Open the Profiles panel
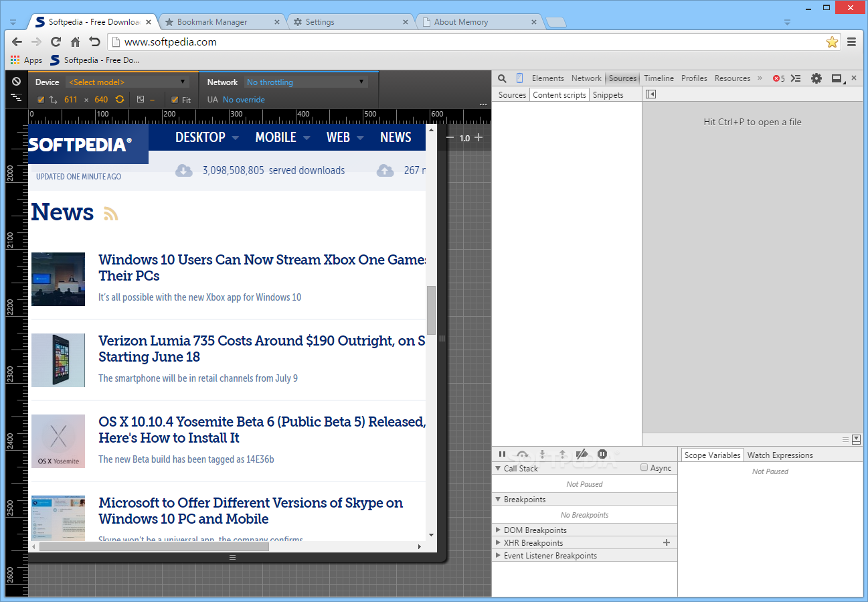This screenshot has height=602, width=868. [x=694, y=78]
